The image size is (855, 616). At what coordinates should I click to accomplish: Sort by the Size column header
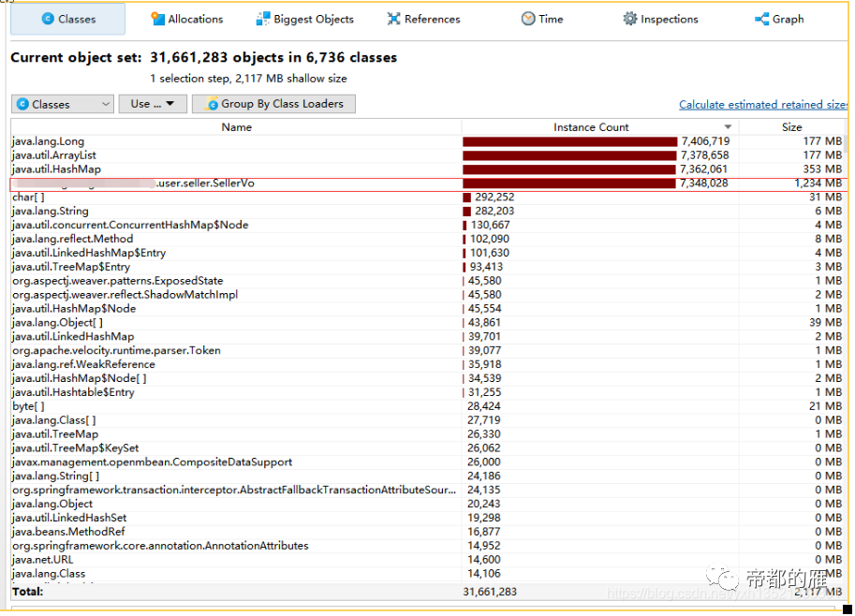pos(791,127)
